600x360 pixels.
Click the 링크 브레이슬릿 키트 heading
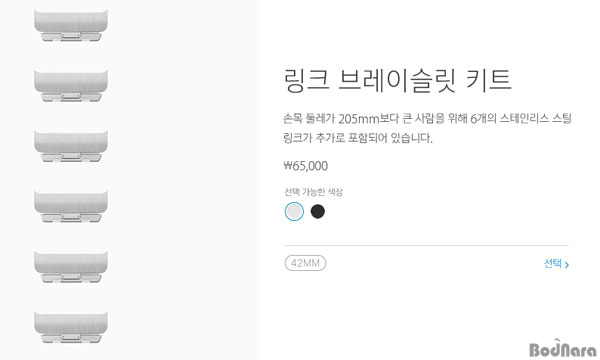[397, 80]
